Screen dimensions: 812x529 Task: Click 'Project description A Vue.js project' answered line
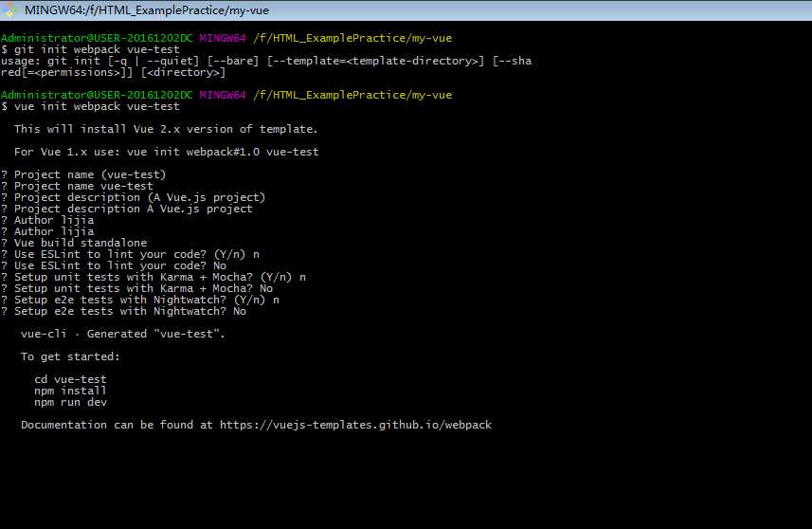tap(127, 209)
